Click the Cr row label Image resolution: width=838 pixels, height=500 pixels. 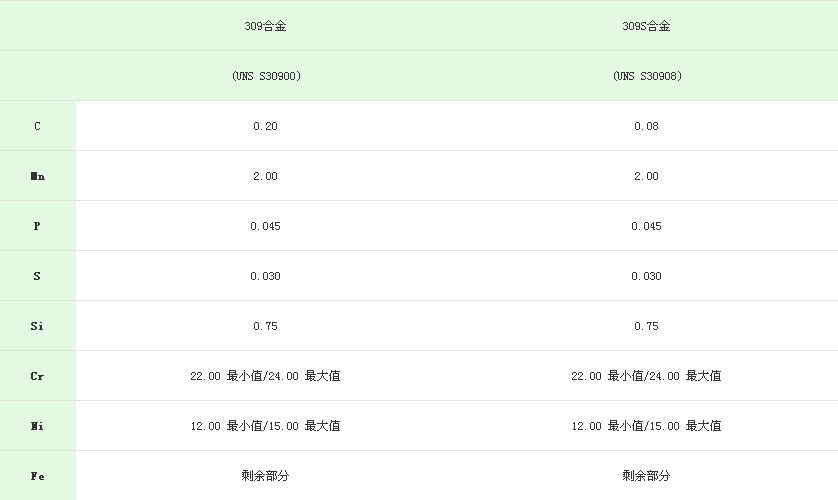tap(37, 376)
